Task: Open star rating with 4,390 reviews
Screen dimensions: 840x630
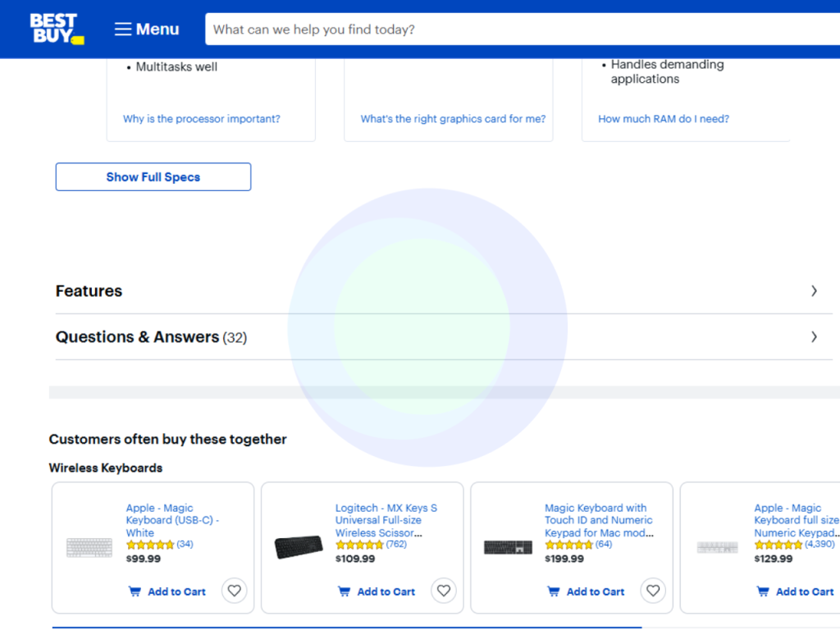Action: point(794,545)
